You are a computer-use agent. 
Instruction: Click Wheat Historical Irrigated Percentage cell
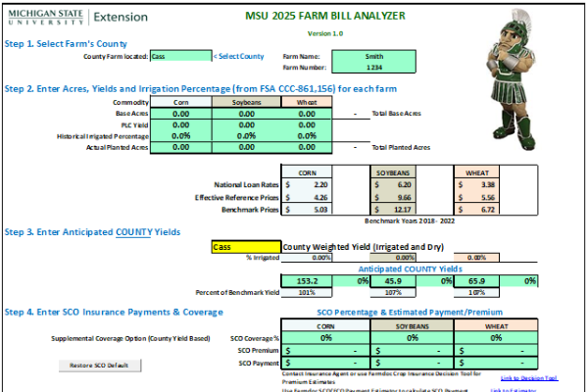(x=307, y=136)
